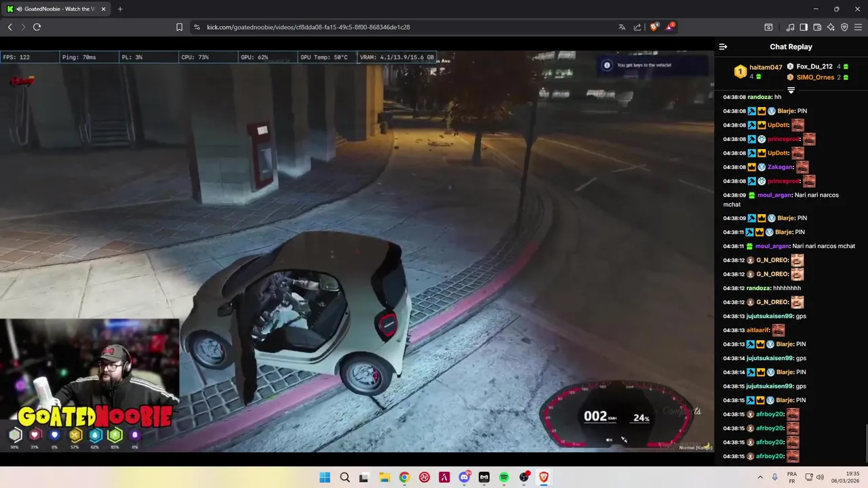Bookmark this page with the bookmark icon
Viewport: 868px width, 488px height.
[179, 27]
